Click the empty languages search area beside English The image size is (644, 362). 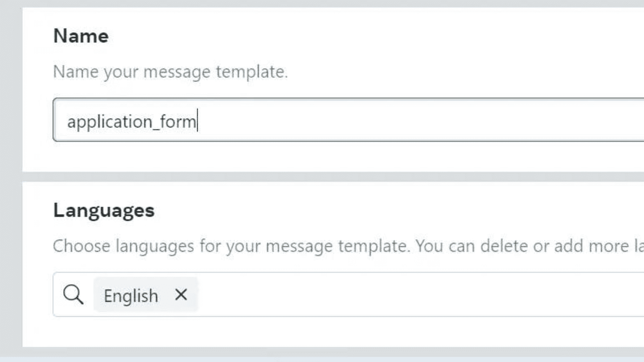pos(420,295)
